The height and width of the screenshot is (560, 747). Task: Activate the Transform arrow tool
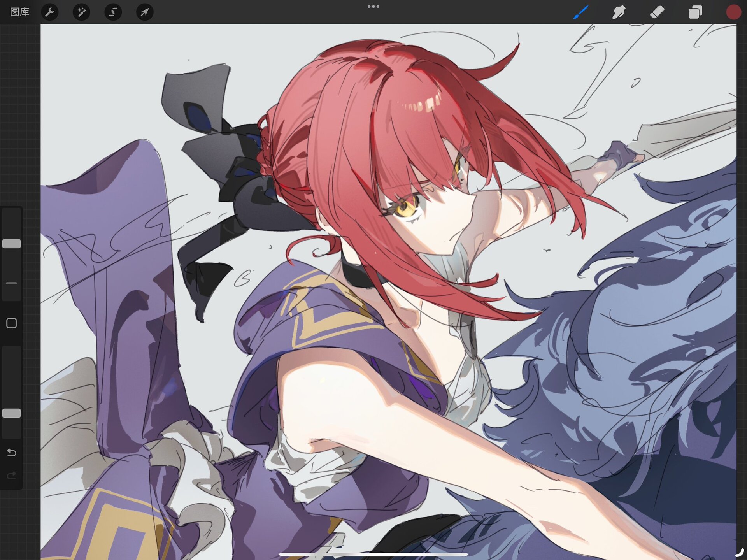click(x=144, y=12)
